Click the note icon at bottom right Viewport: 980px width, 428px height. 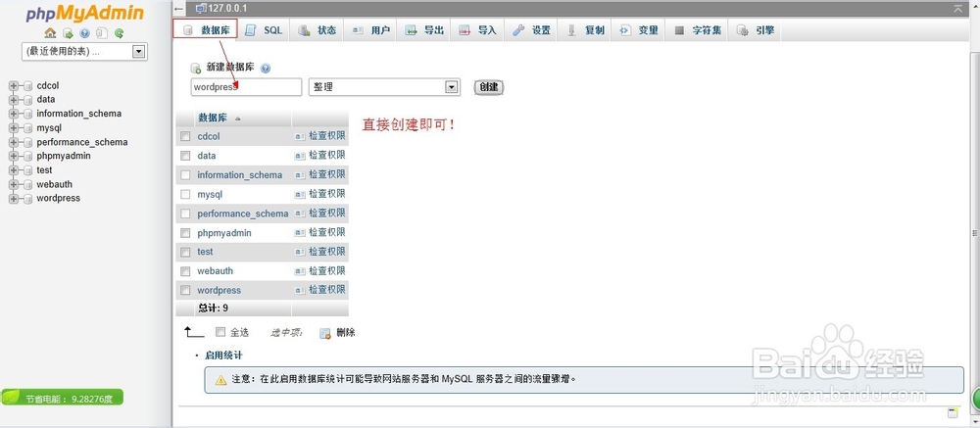click(x=953, y=412)
